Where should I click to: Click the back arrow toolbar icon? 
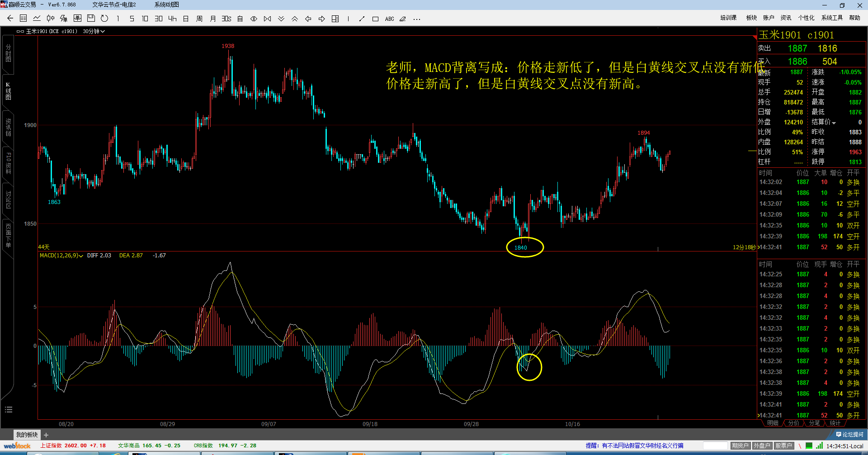(10, 19)
